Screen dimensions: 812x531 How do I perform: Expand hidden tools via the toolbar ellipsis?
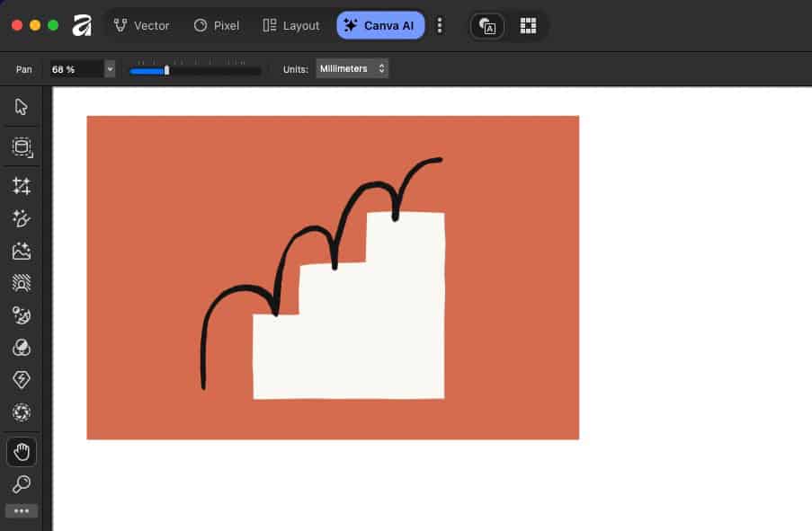[22, 510]
